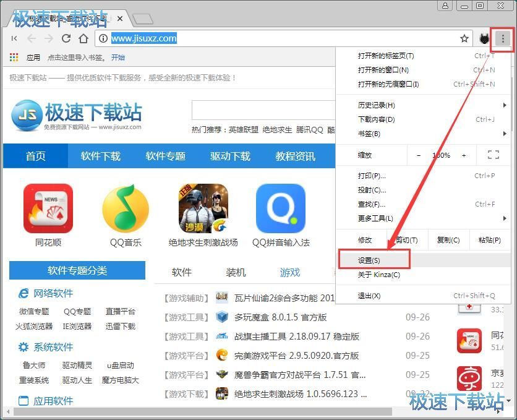Viewport: 517px width, 420px height.
Task: Click the 同花顺 icon in right sidebar
Action: click(469, 341)
